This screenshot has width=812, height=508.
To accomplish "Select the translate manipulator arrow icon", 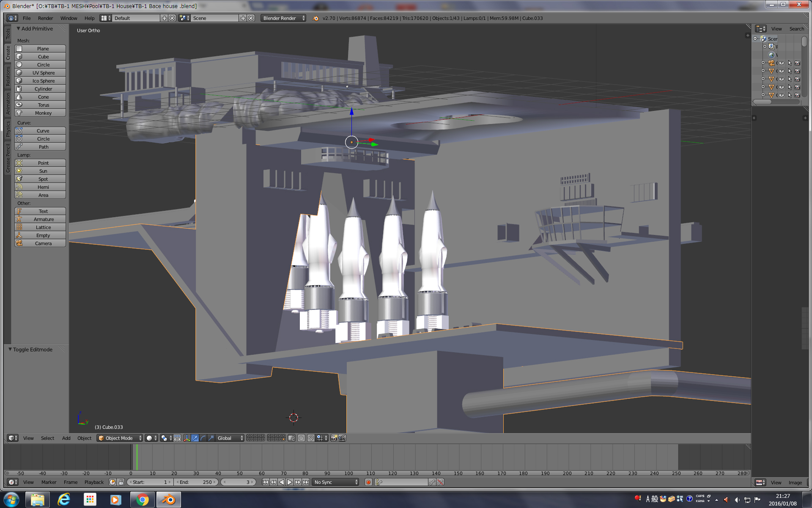I will (195, 438).
